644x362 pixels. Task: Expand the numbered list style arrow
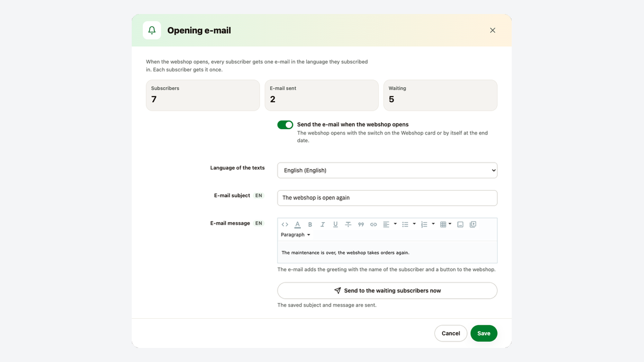point(433,224)
